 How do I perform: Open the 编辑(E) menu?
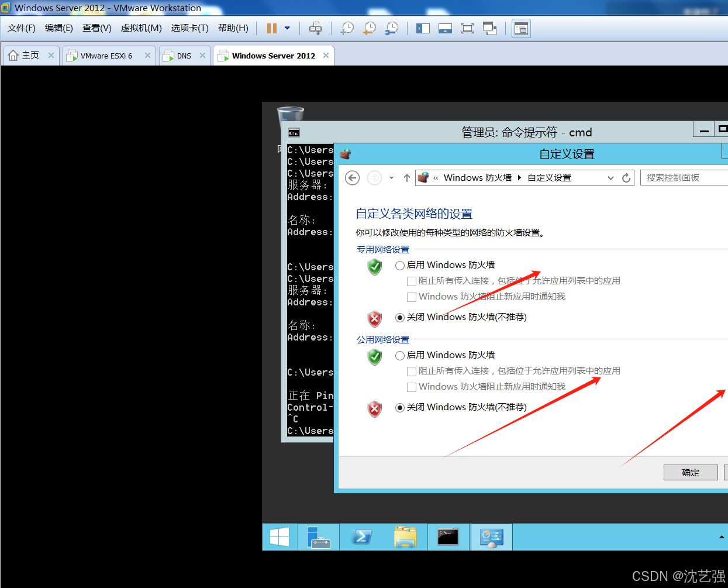(59, 28)
